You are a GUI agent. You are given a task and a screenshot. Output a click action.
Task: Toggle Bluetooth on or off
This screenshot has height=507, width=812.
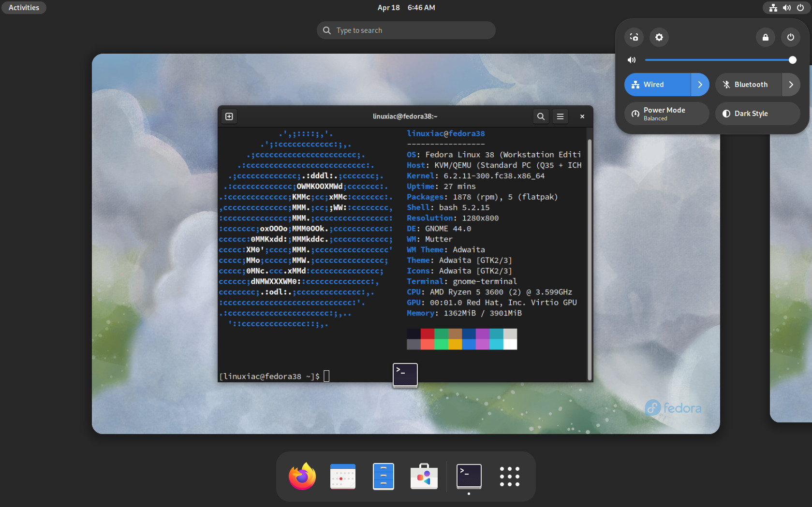click(748, 85)
